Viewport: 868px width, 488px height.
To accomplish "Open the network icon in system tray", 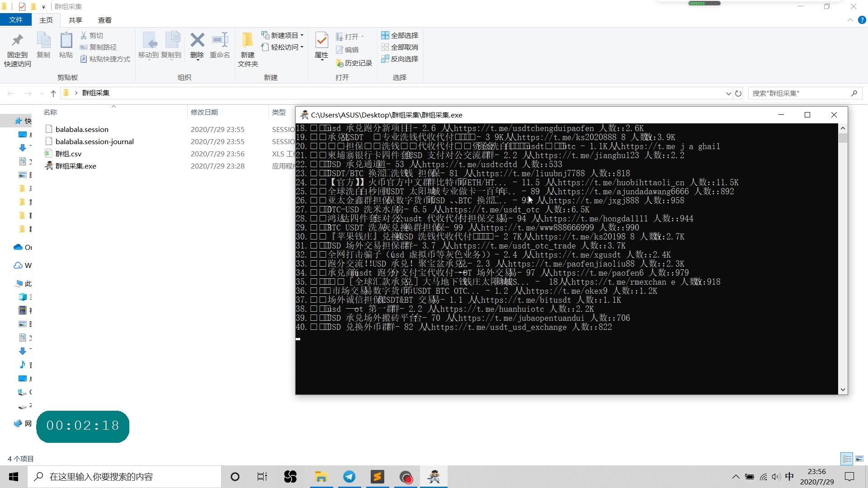I will click(x=763, y=477).
